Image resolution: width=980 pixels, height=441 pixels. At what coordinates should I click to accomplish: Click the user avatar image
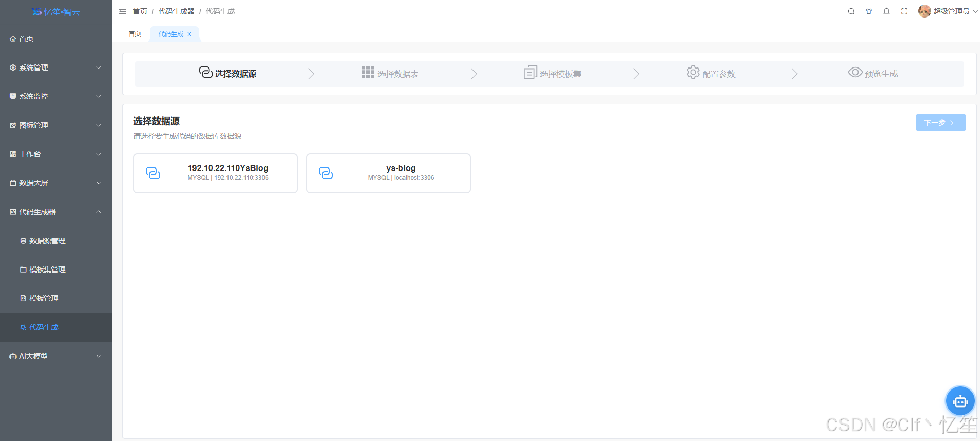(x=924, y=11)
